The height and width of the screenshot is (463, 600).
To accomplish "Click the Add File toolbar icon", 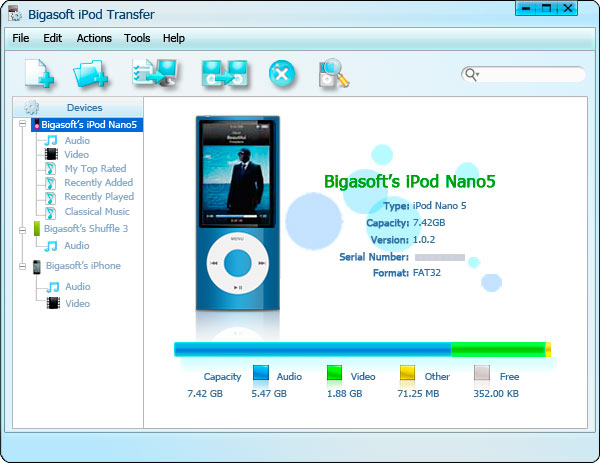I will (x=39, y=74).
